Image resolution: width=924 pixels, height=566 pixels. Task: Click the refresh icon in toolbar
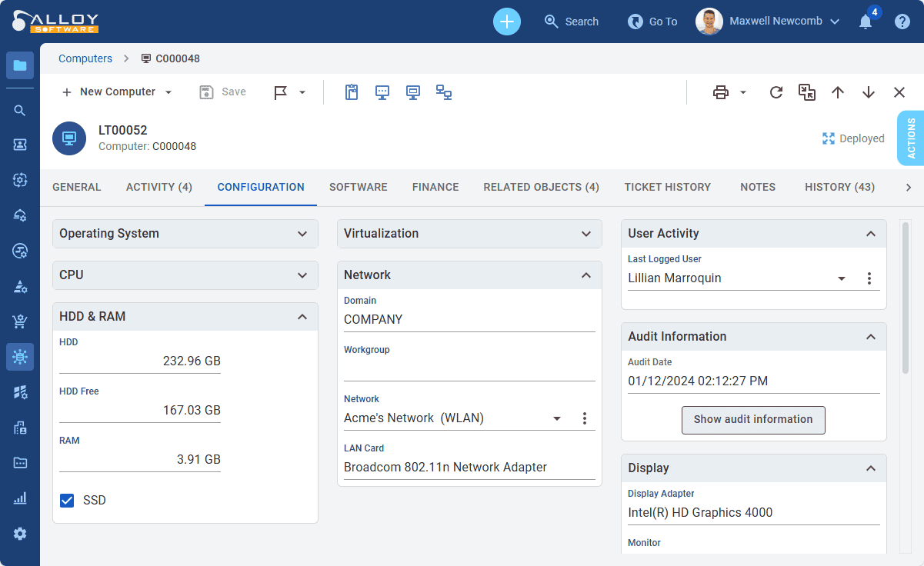coord(776,92)
